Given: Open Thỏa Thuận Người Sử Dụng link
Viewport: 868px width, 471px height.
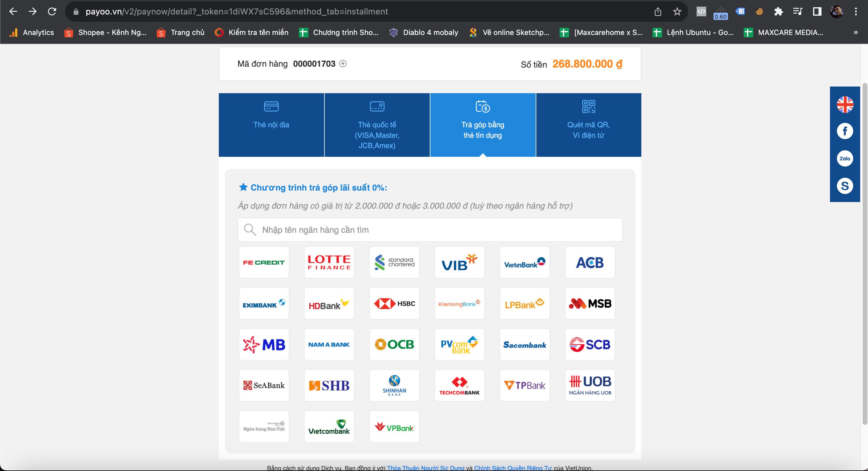Looking at the screenshot, I should pyautogui.click(x=425, y=468).
